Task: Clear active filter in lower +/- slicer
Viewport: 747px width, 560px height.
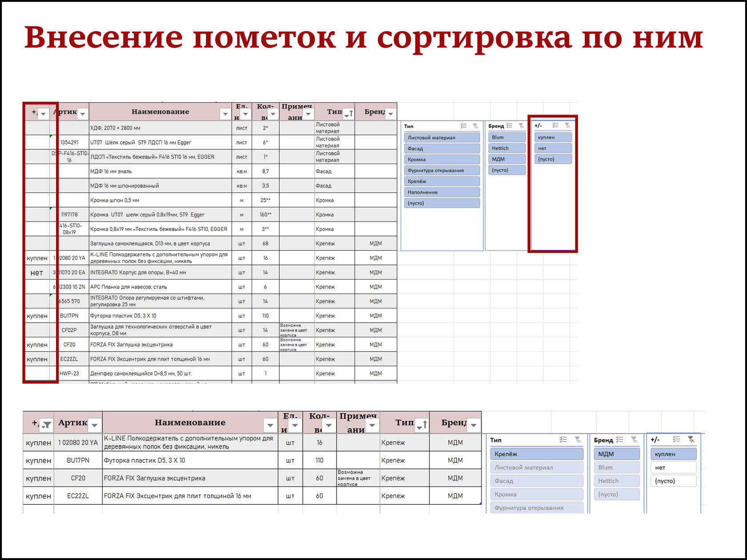Action: 691,439
